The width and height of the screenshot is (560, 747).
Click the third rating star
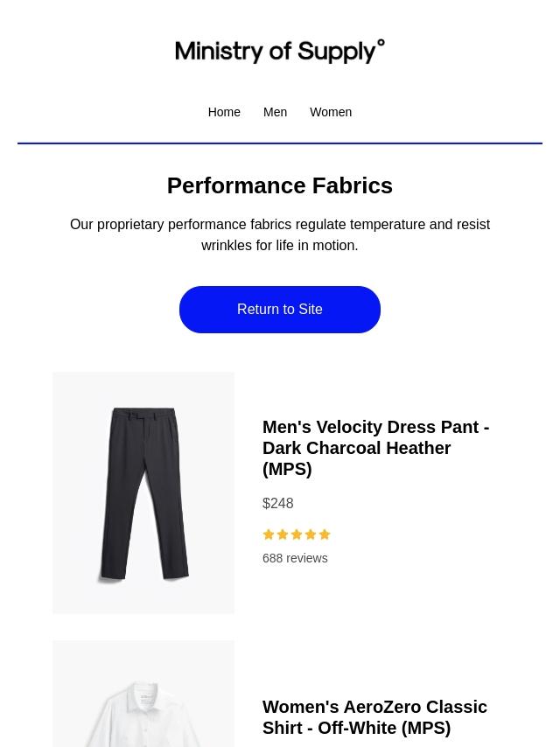(x=297, y=534)
